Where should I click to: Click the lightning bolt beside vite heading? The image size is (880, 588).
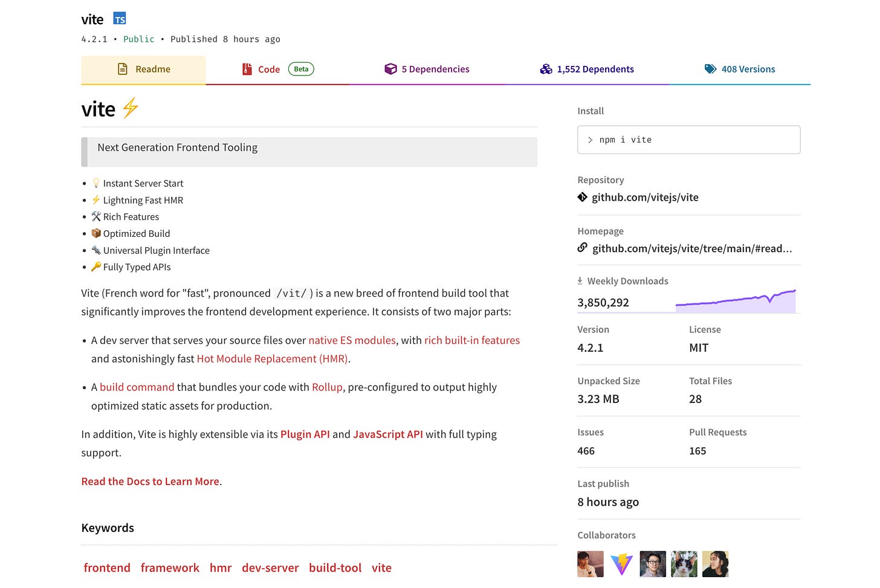click(x=130, y=108)
